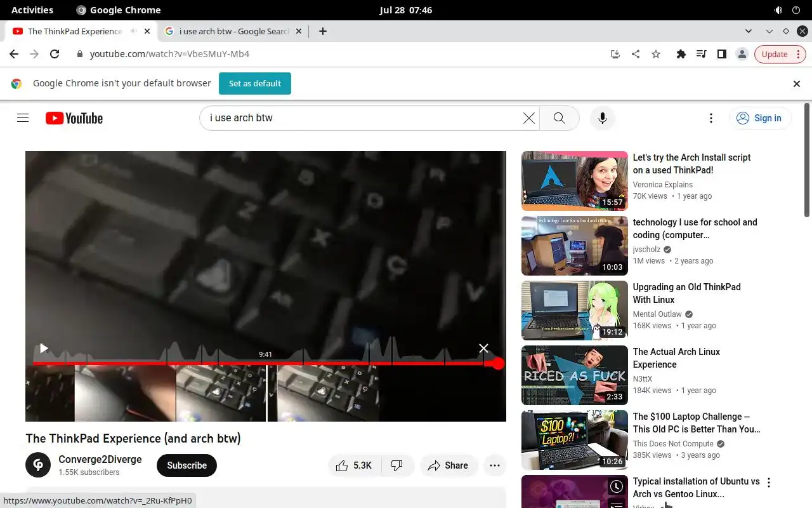Go forward in browser history
Screen dimensions: 812x508
(x=34, y=54)
